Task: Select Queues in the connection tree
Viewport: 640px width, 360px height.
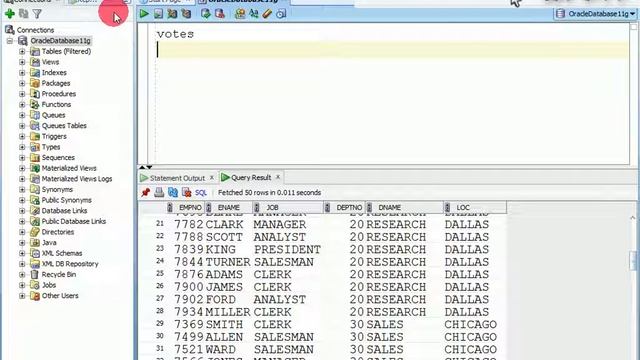Action: (x=53, y=115)
